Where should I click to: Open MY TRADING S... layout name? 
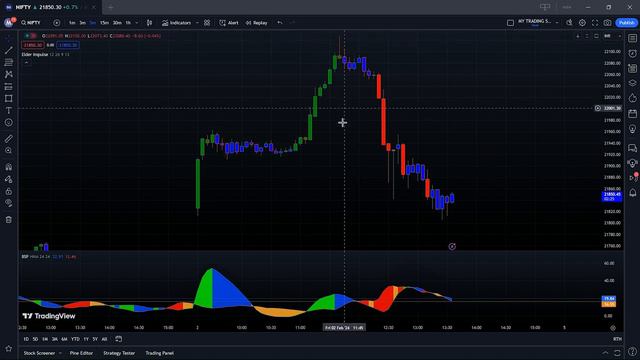(x=534, y=22)
